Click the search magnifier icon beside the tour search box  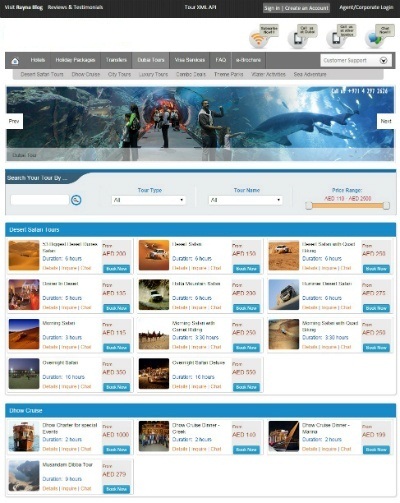tap(76, 200)
